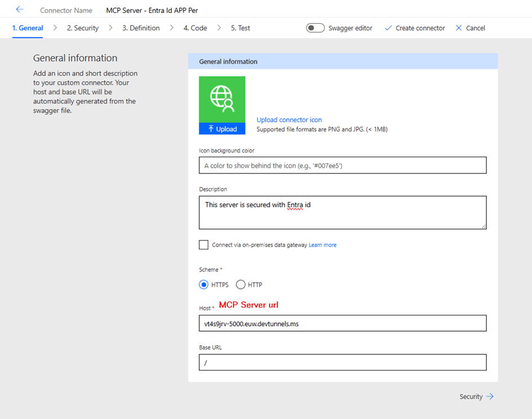532x419 pixels.
Task: Click the Upload connector icon link
Action: (289, 120)
